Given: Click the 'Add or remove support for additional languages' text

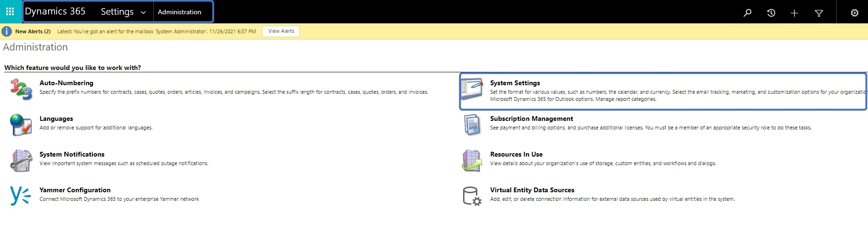Looking at the screenshot, I should coord(96,128).
